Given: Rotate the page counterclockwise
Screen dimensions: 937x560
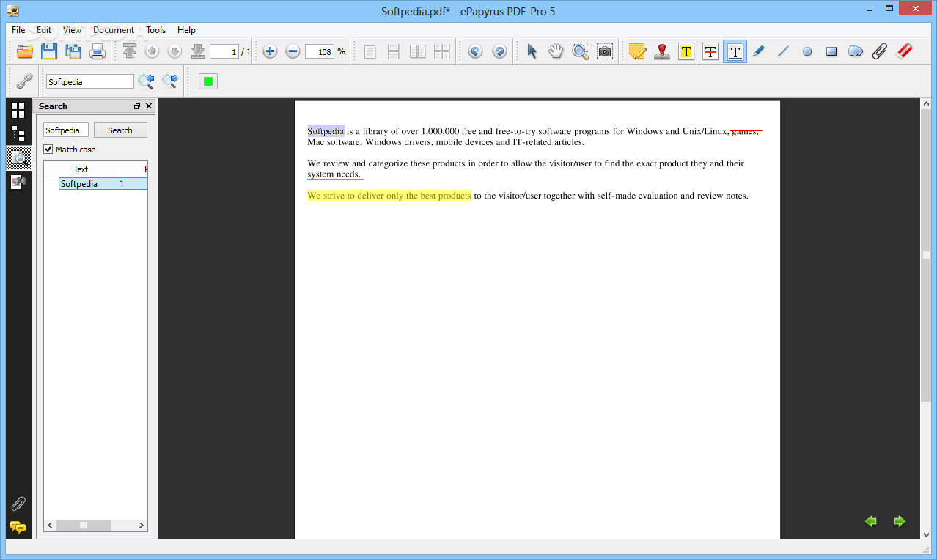Looking at the screenshot, I should pyautogui.click(x=475, y=51).
